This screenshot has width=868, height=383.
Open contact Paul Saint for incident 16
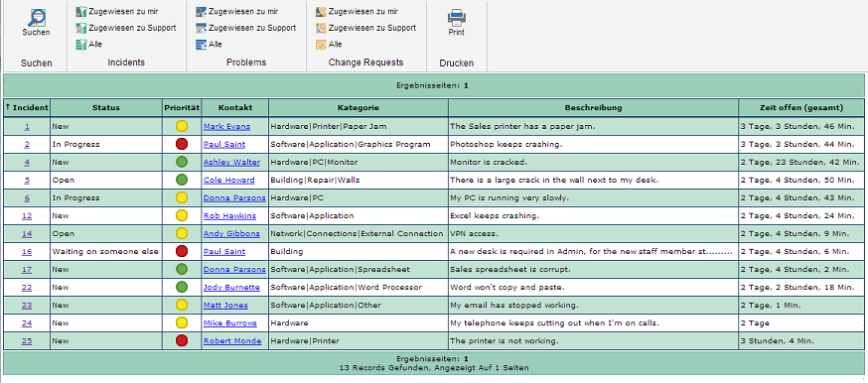[x=224, y=251]
